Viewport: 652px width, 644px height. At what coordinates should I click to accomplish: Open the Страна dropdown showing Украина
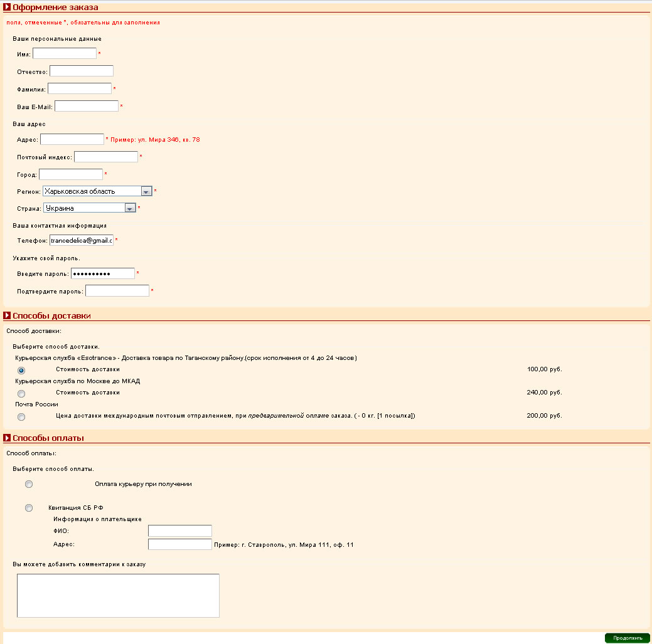tap(89, 208)
